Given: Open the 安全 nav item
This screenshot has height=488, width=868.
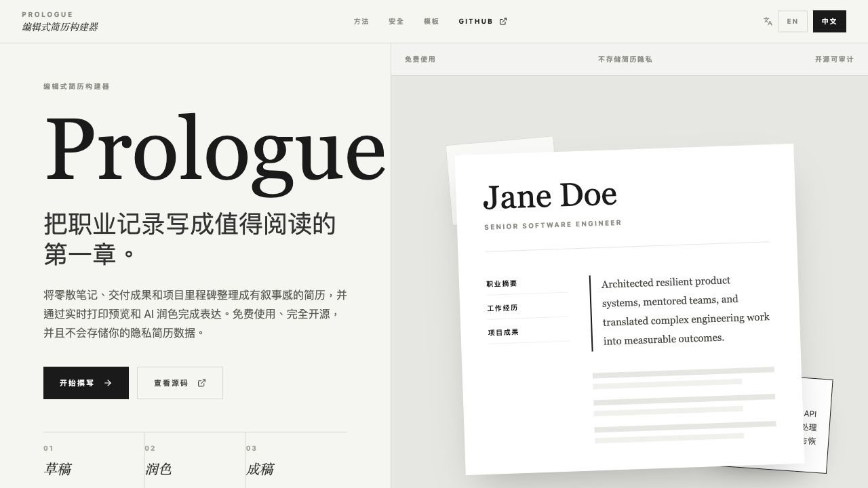Looking at the screenshot, I should [x=397, y=21].
